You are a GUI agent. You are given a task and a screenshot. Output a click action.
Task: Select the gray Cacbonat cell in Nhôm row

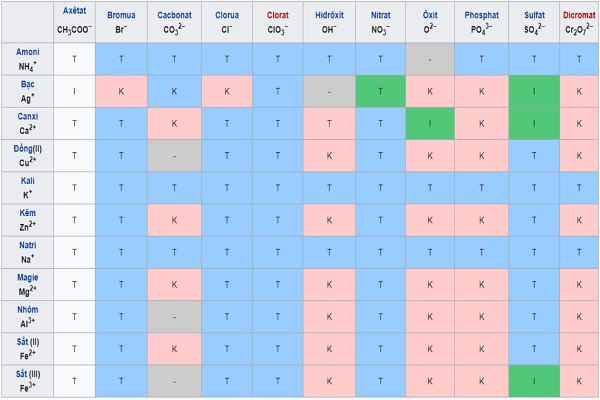[x=175, y=315]
